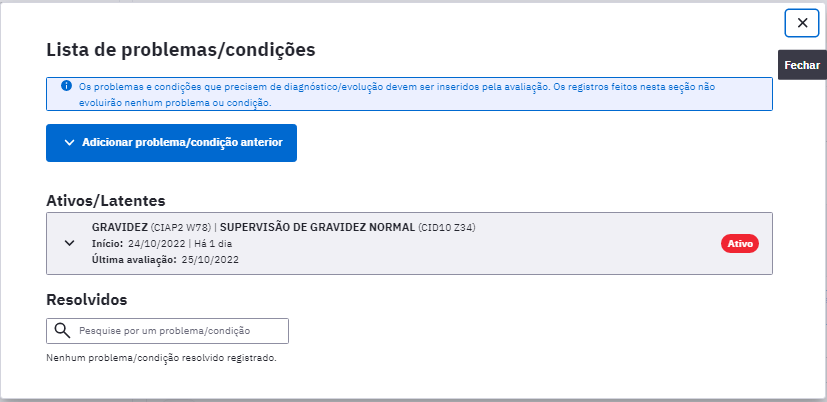827x402 pixels.
Task: Click the Fechar tooltip label
Action: click(802, 65)
